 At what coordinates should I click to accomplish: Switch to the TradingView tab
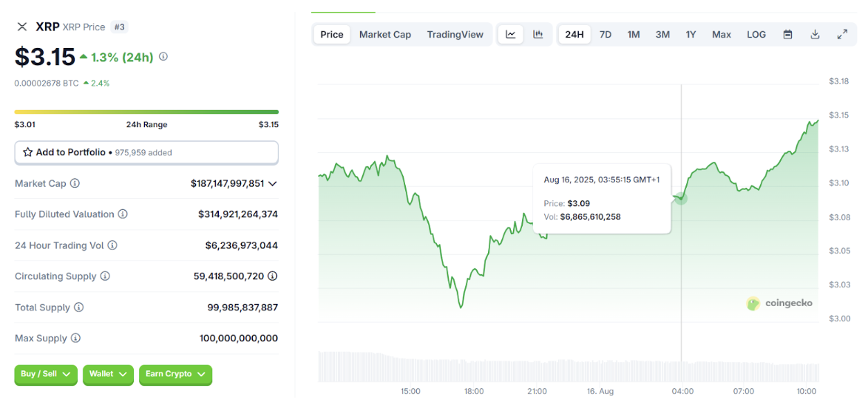455,34
